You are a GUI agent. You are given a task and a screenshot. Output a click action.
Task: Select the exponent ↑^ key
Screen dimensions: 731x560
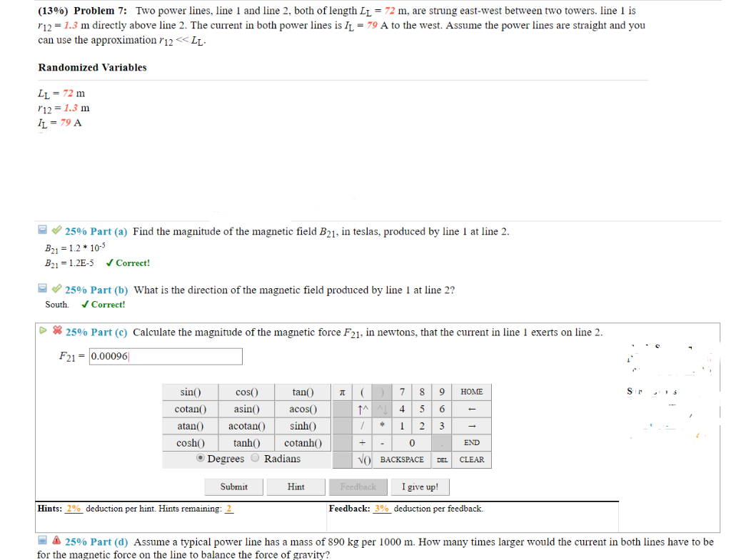tap(364, 409)
